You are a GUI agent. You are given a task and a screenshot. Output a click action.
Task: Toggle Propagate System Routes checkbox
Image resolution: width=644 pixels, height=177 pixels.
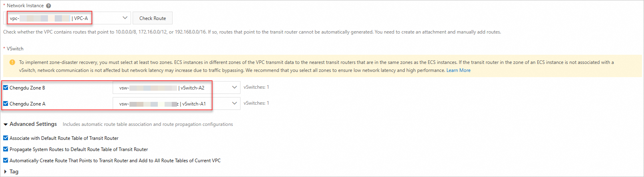coord(6,149)
